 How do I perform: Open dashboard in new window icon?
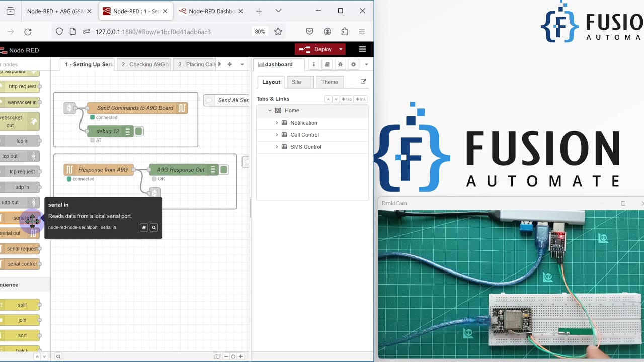363,82
